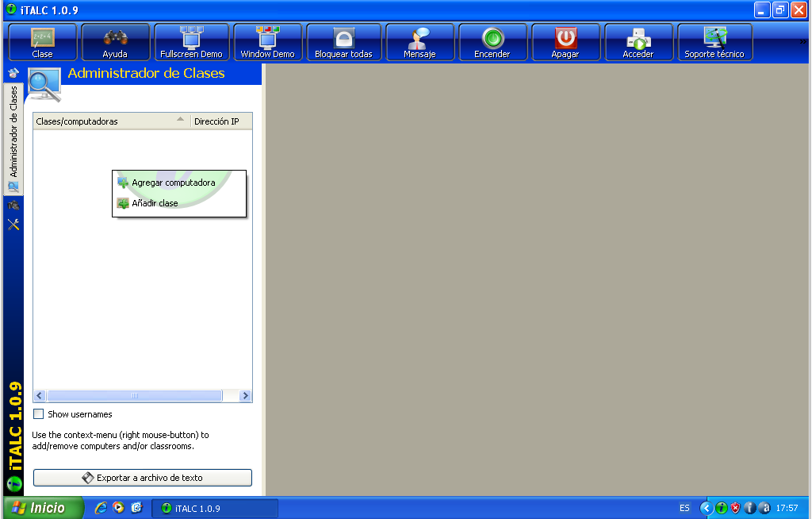Select Agregar computadora from context menu
The image size is (812, 519).
(173, 183)
